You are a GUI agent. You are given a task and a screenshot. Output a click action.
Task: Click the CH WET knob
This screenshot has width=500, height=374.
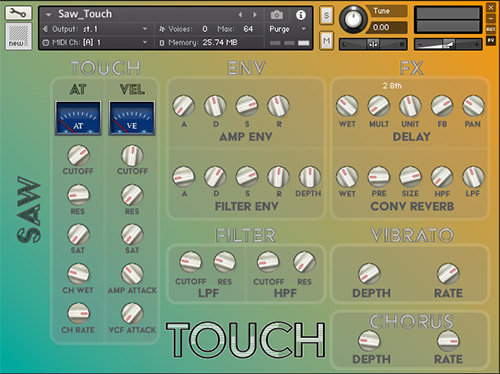78,274
